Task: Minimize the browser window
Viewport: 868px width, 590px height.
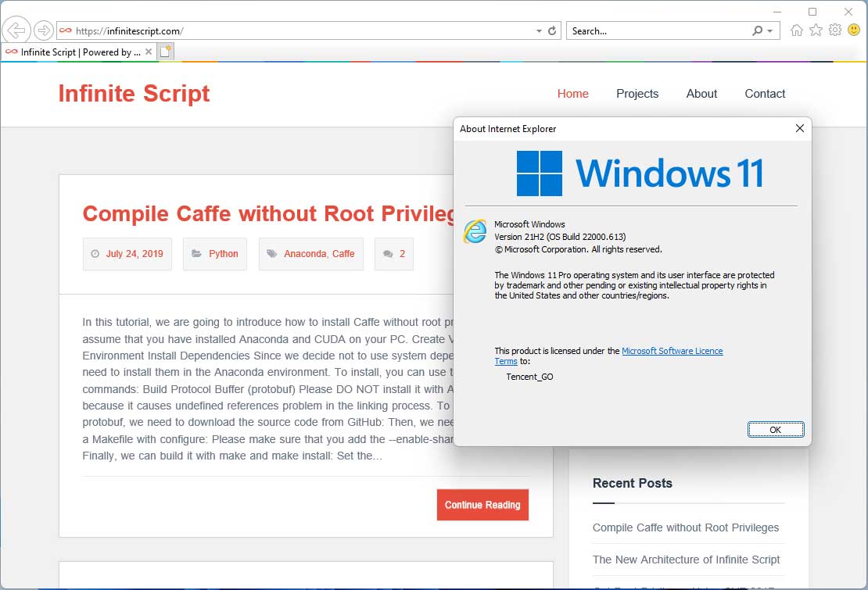Action: 777,12
